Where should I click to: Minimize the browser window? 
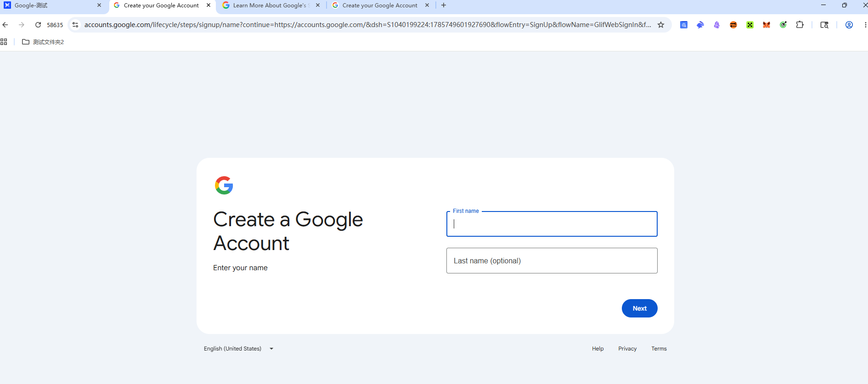(x=823, y=5)
